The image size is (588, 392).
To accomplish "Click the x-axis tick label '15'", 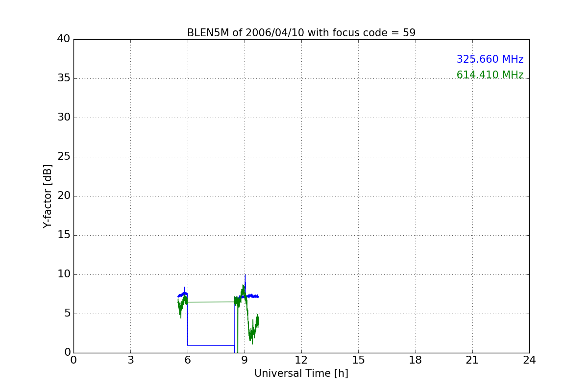I will coord(358,360).
